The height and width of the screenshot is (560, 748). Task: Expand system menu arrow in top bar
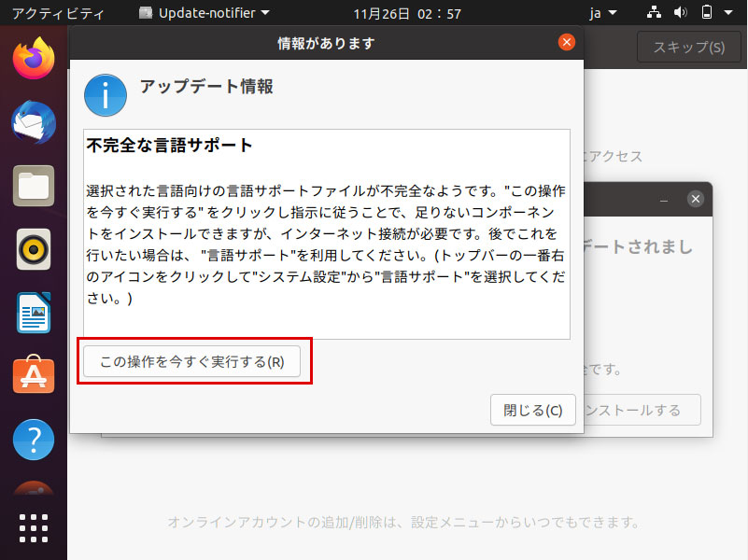[x=728, y=12]
